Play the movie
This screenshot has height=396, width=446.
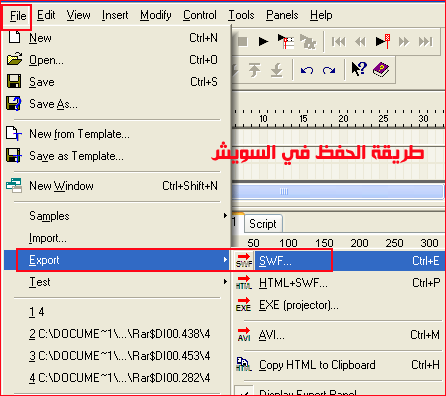pos(263,42)
